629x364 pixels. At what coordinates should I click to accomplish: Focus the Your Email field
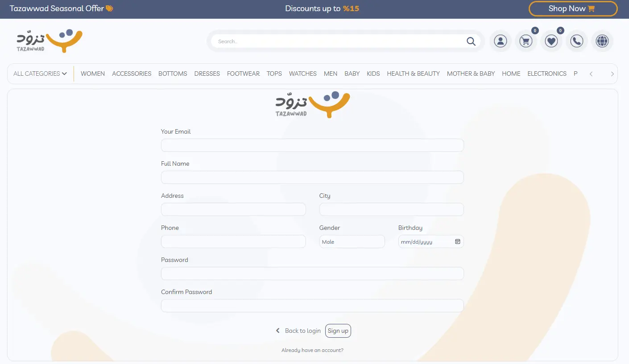pos(312,145)
